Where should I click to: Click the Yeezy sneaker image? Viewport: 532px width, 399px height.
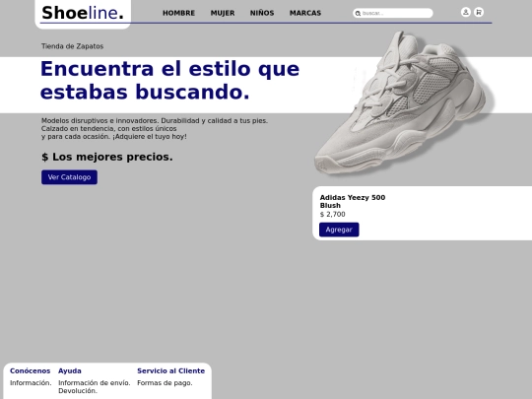404,103
